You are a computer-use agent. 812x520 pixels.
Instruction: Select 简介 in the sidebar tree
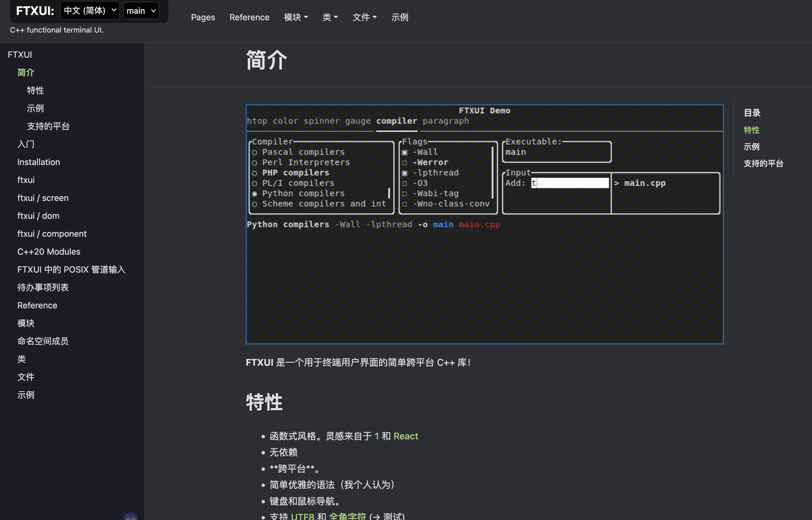[x=26, y=73]
